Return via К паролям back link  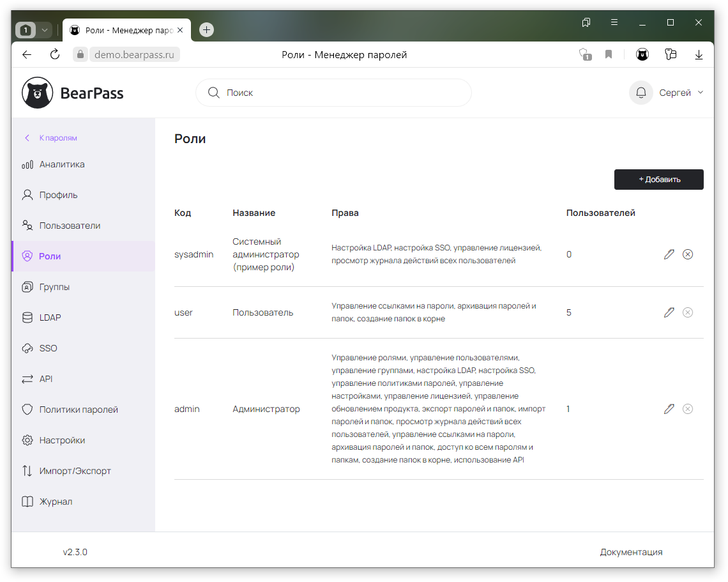point(57,138)
